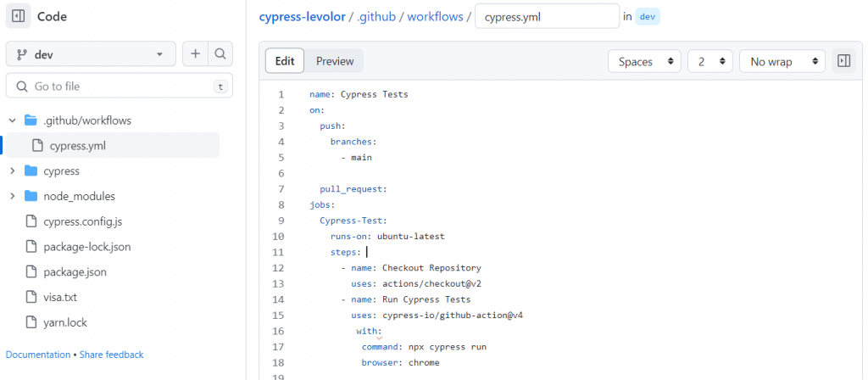
Task: Click 'uses: cypress-io/github-action@v4' line
Action: click(437, 316)
